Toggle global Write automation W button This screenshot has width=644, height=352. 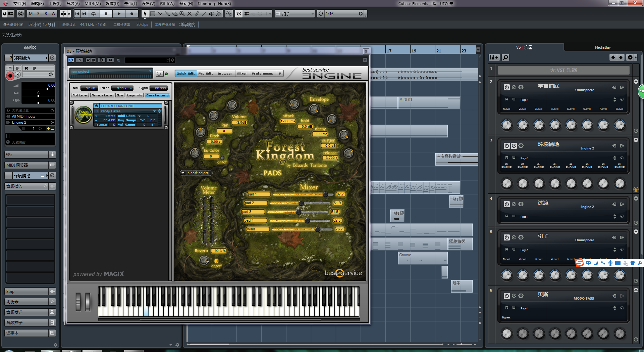click(x=53, y=13)
